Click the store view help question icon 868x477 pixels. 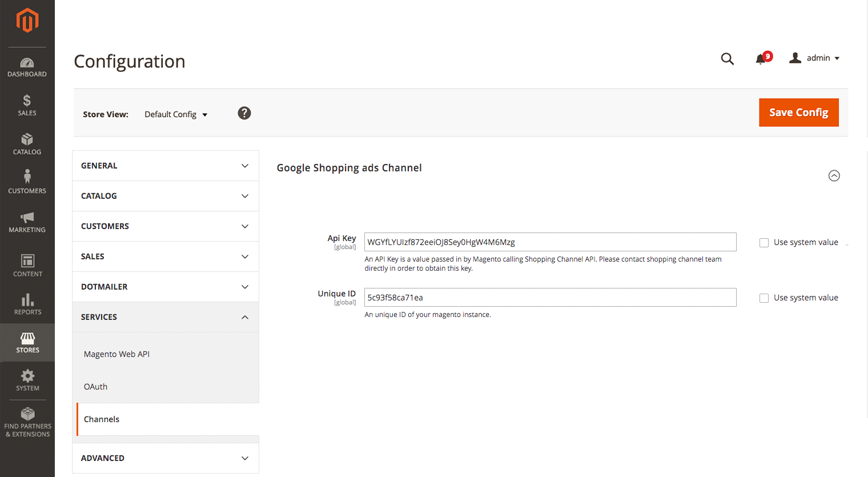coord(244,113)
